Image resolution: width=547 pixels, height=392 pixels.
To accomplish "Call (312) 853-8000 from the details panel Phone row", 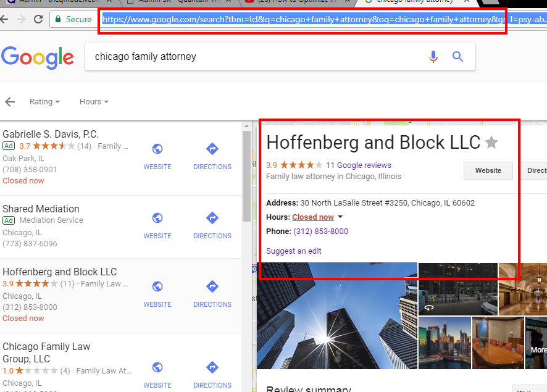I will pyautogui.click(x=320, y=231).
